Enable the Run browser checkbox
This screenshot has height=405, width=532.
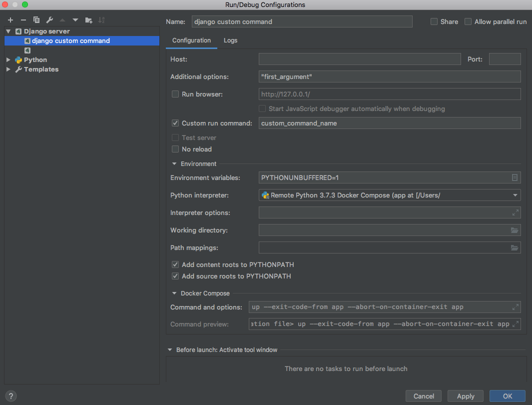175,94
